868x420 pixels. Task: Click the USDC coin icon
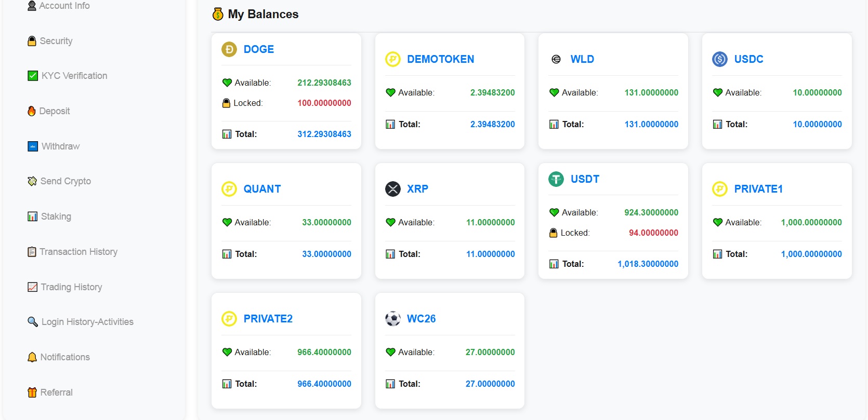pos(720,59)
